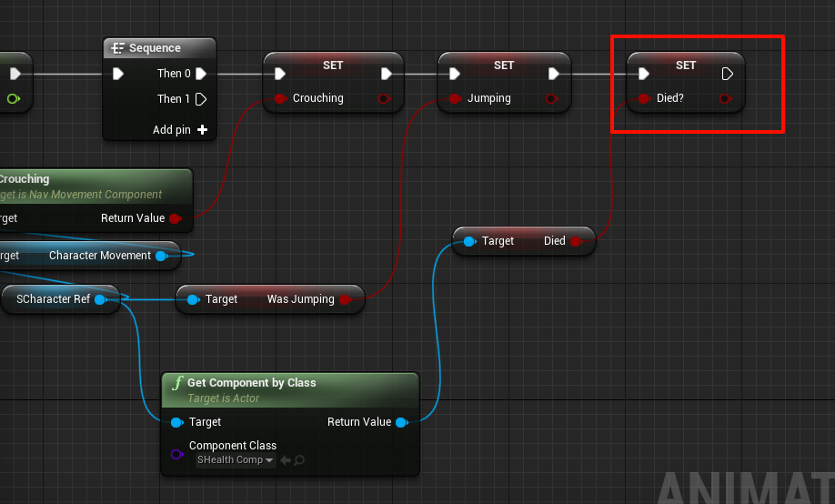The width and height of the screenshot is (835, 504).
Task: Click Get Component by Class Target pin
Action: pyautogui.click(x=176, y=422)
